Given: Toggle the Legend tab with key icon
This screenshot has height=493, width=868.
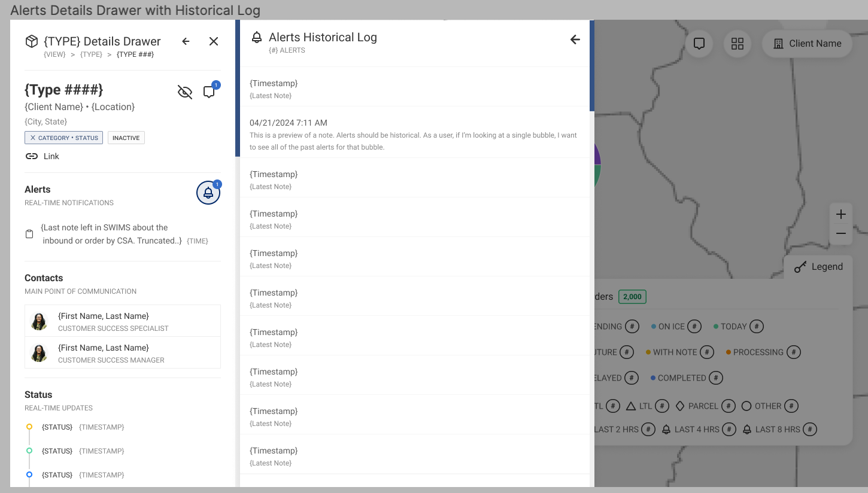Looking at the screenshot, I should 818,267.
